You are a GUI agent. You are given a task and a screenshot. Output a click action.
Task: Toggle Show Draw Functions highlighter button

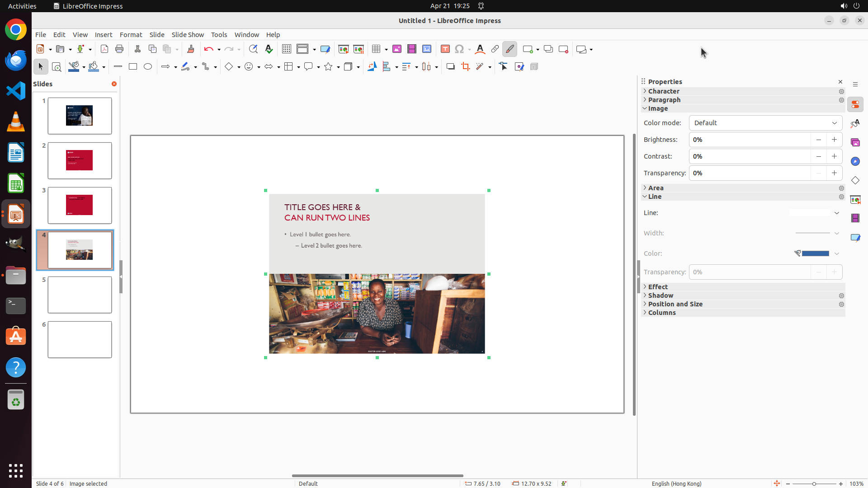pyautogui.click(x=509, y=49)
